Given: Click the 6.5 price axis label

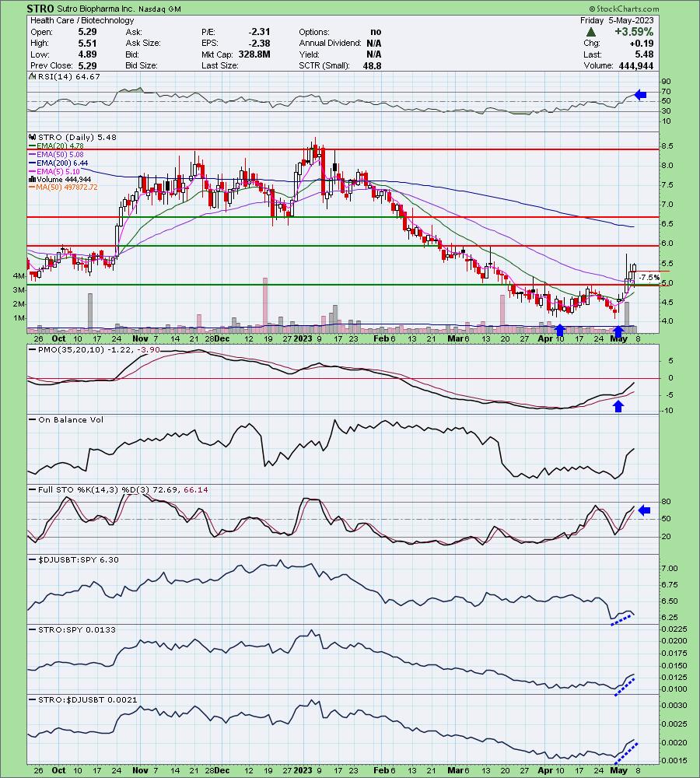Looking at the screenshot, I should 667,224.
